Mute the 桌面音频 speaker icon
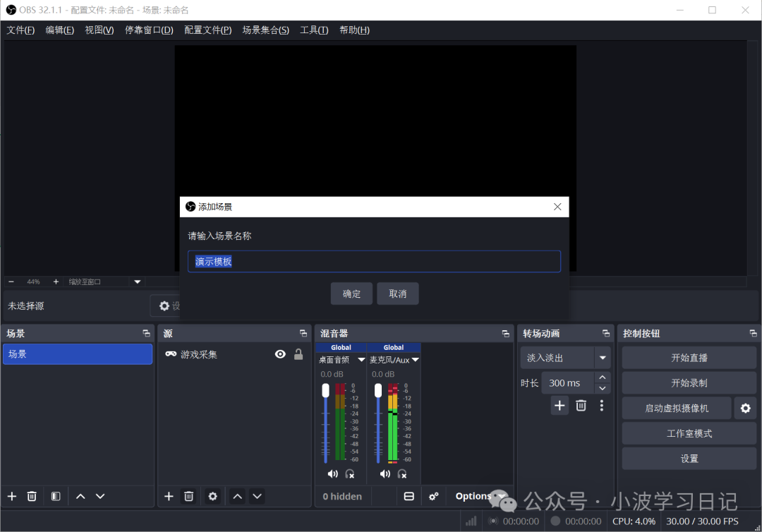 [332, 473]
